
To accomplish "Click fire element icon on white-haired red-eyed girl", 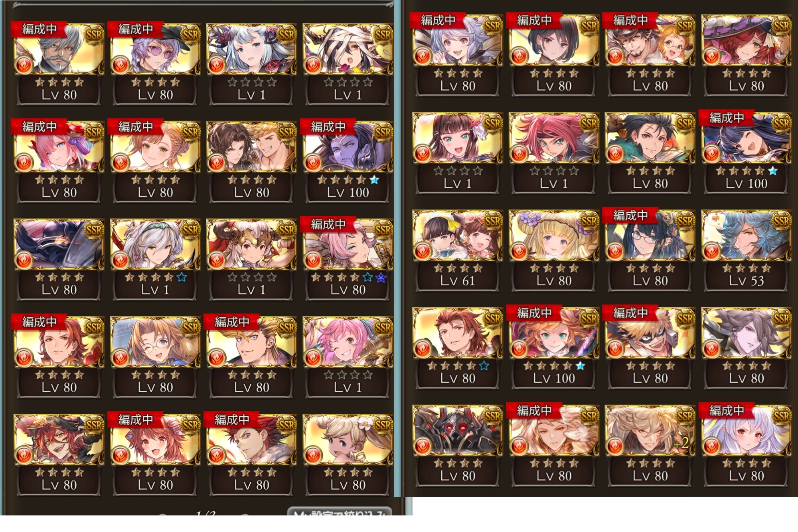I will [711, 447].
